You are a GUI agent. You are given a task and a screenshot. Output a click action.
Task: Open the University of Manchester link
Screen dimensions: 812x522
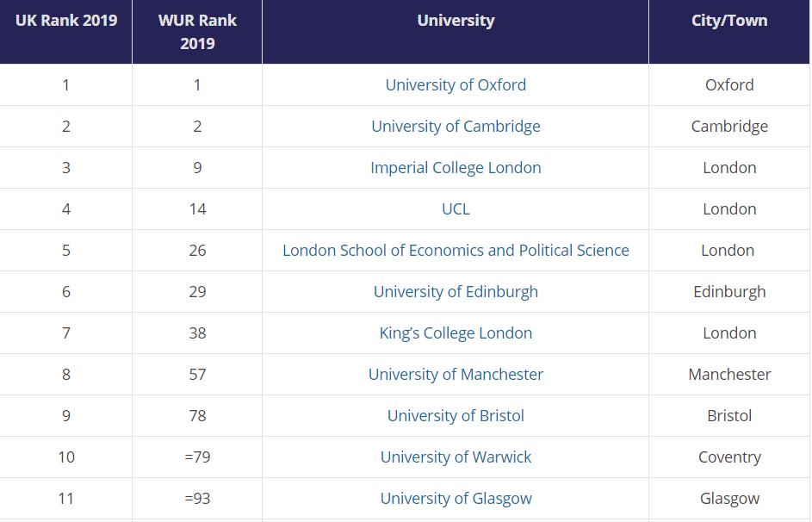point(456,375)
